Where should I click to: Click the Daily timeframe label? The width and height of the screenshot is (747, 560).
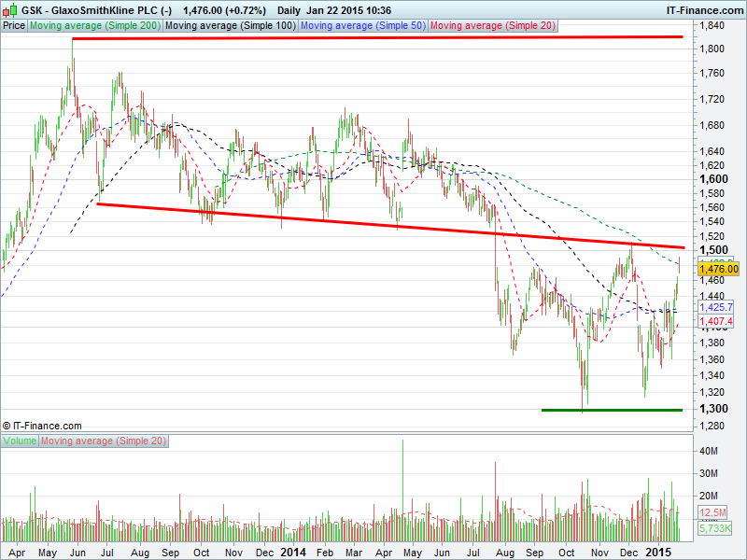(x=289, y=10)
